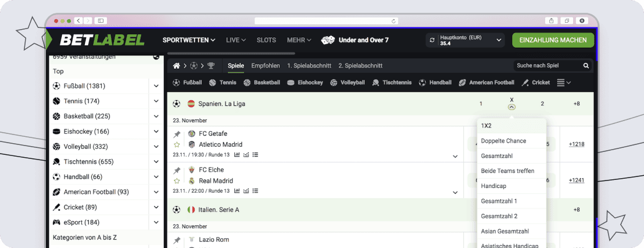Image resolution: width=644 pixels, height=248 pixels.
Task: Open the Hauptkonto (EUR) account dropdown
Action: 499,40
